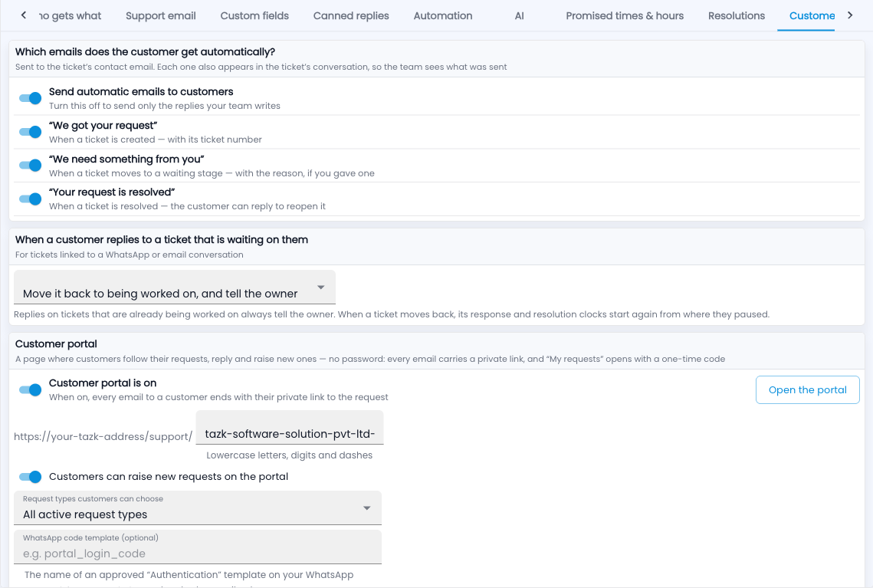Click "When on, every email to a customer" text
The height and width of the screenshot is (588, 873).
click(218, 397)
